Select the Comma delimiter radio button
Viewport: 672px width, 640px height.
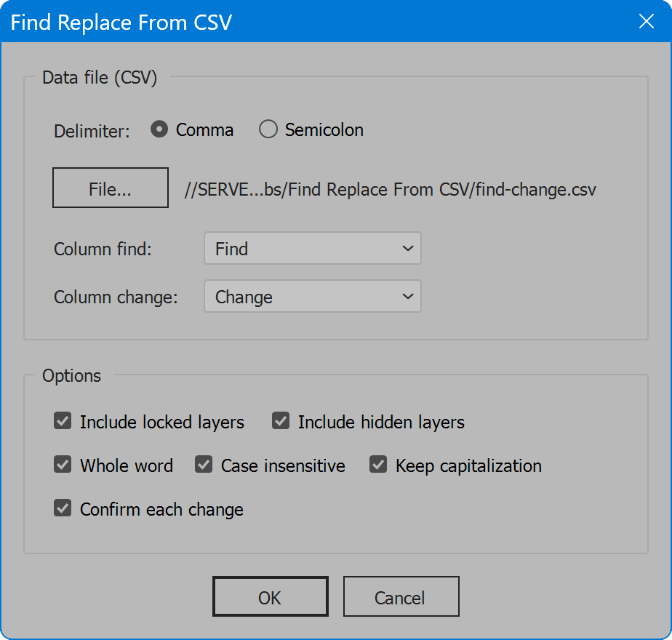[159, 129]
